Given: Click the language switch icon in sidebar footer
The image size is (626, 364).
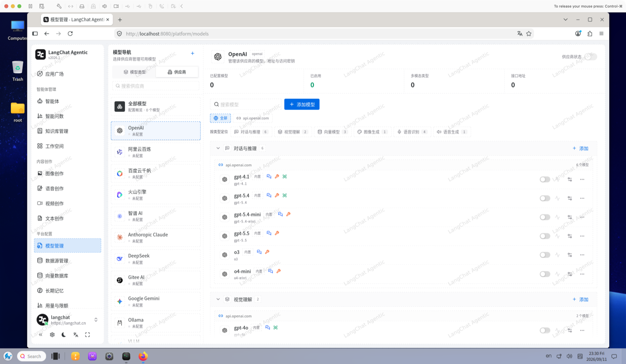Looking at the screenshot, I should click(76, 335).
